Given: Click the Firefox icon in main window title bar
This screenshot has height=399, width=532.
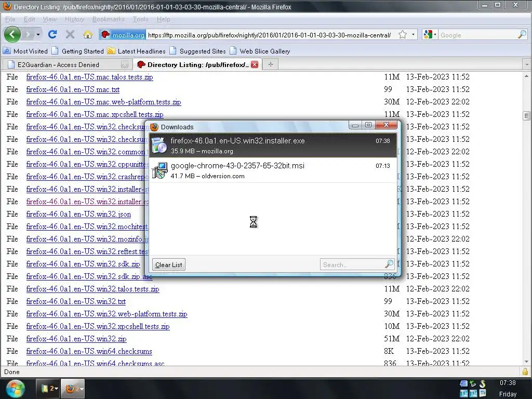Looking at the screenshot, I should [x=7, y=6].
